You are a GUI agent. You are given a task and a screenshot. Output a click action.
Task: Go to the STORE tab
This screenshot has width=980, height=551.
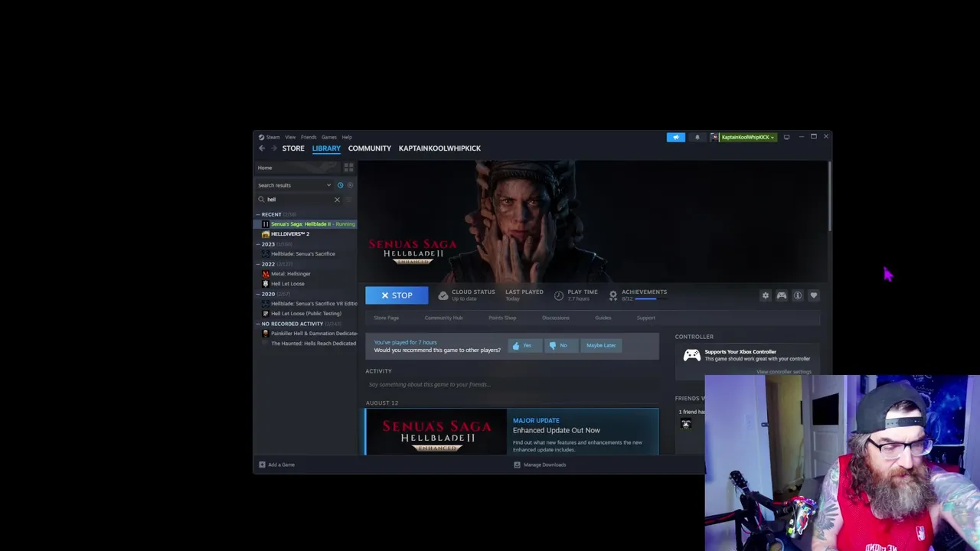click(x=293, y=148)
